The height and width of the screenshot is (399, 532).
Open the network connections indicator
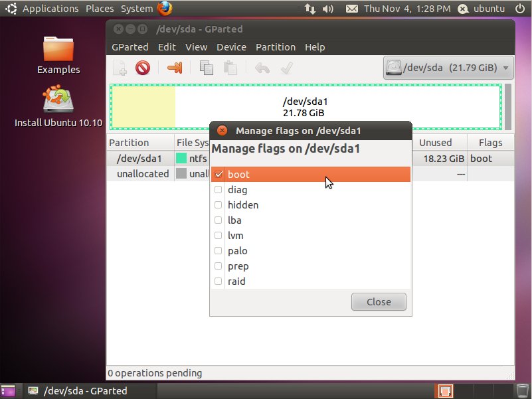click(310, 9)
